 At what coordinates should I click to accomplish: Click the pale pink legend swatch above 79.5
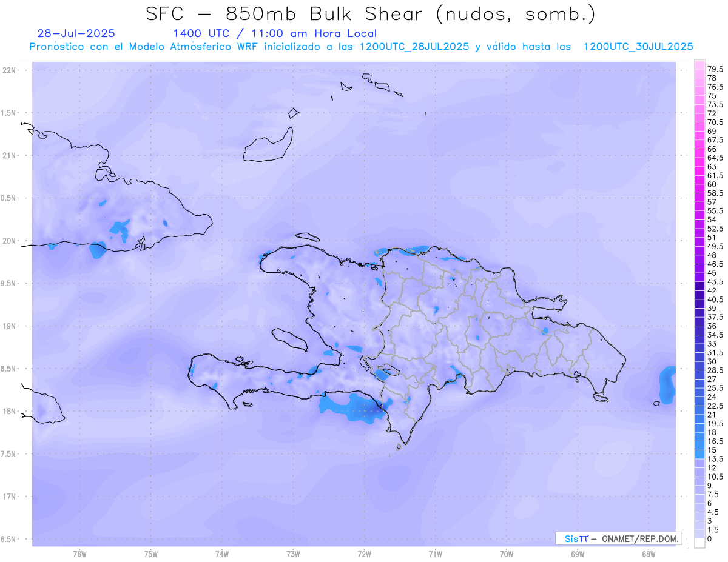(699, 65)
